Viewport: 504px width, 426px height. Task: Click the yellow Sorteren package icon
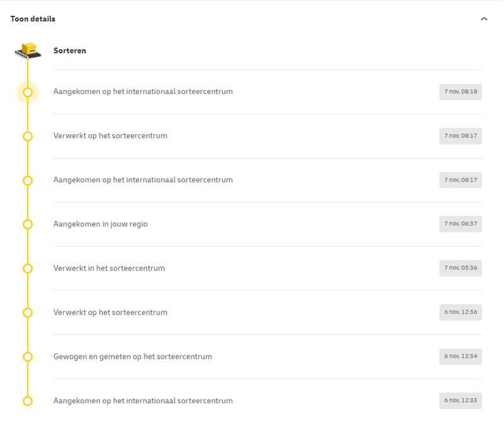pyautogui.click(x=28, y=50)
